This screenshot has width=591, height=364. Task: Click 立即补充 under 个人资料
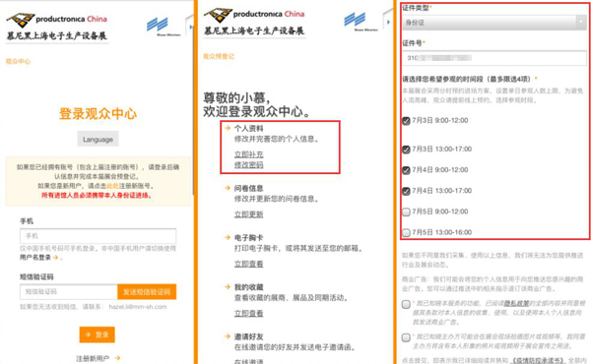point(249,154)
